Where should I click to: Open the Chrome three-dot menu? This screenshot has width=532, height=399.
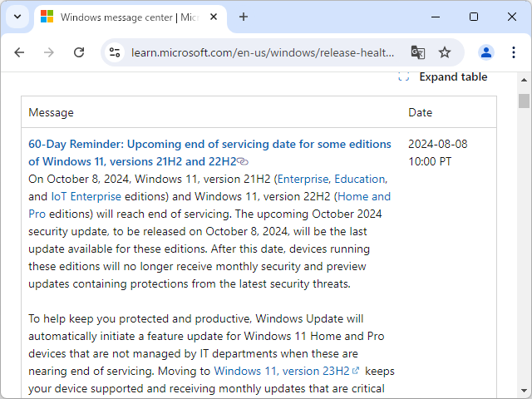pyautogui.click(x=514, y=52)
